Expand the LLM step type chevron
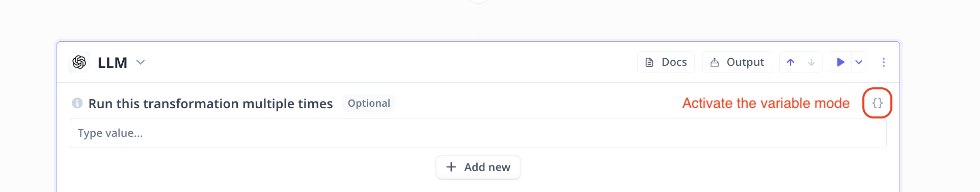The width and height of the screenshot is (980, 192). click(141, 62)
